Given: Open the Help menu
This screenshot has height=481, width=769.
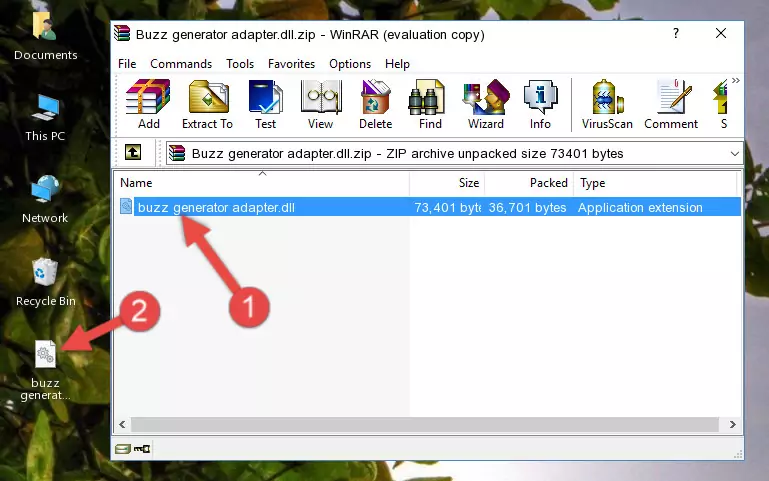Looking at the screenshot, I should coord(397,64).
